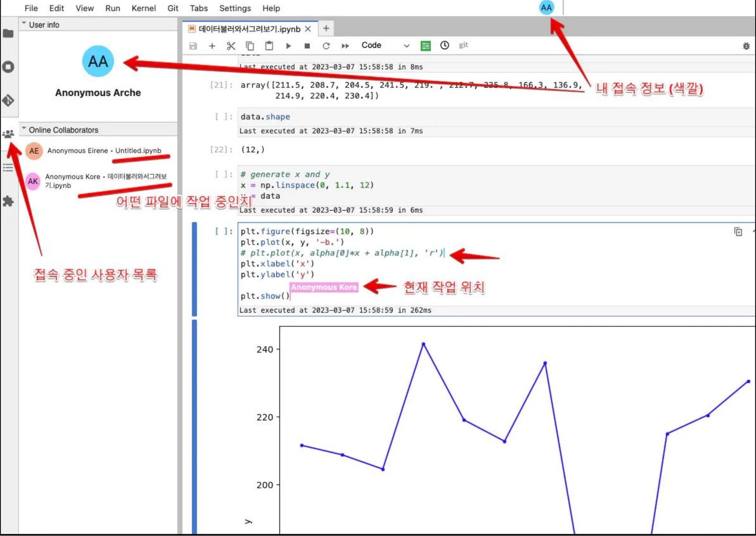The width and height of the screenshot is (756, 536).
Task: Click the plt.ylabel('y') line
Action: pyautogui.click(x=277, y=274)
